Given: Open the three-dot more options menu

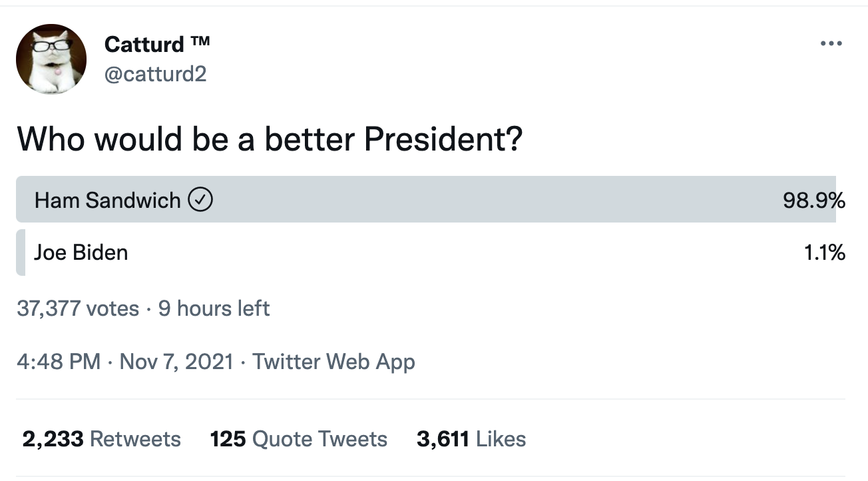Looking at the screenshot, I should pyautogui.click(x=831, y=44).
